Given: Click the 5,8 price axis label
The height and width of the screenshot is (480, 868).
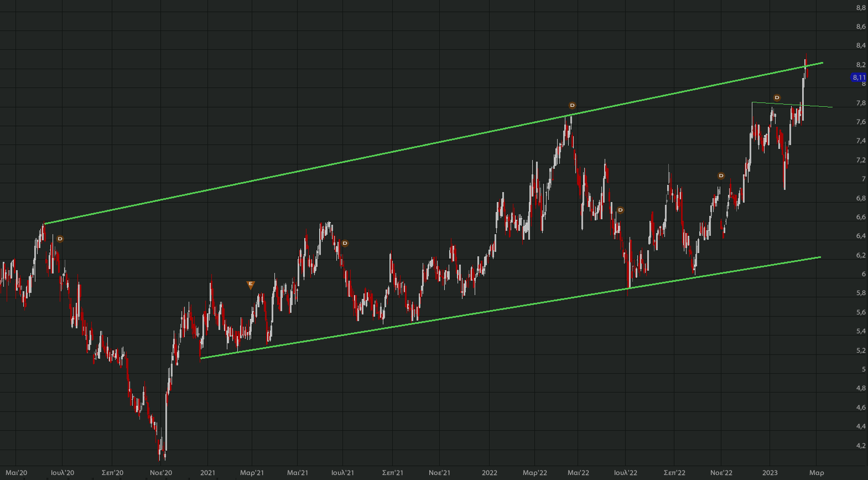Looking at the screenshot, I should (861, 293).
